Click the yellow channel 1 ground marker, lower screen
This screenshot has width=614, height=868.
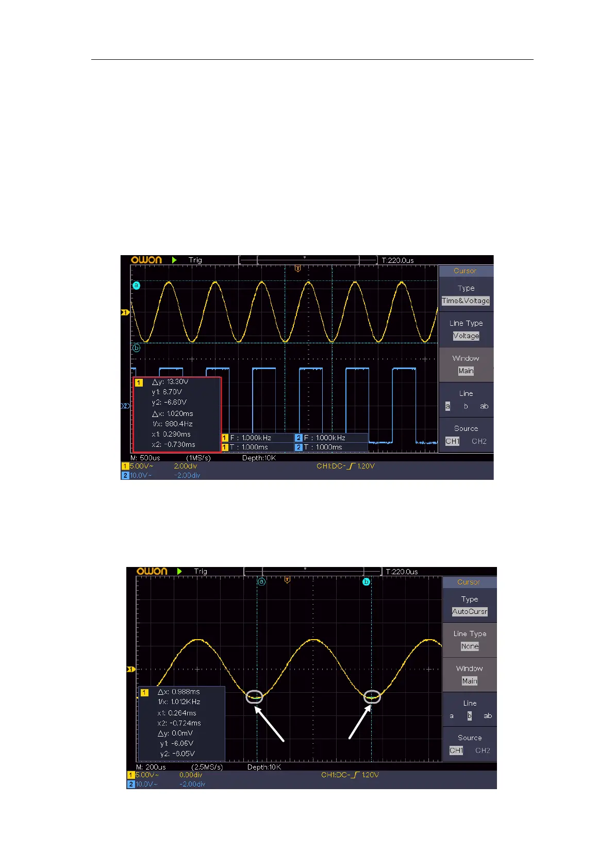pos(130,669)
